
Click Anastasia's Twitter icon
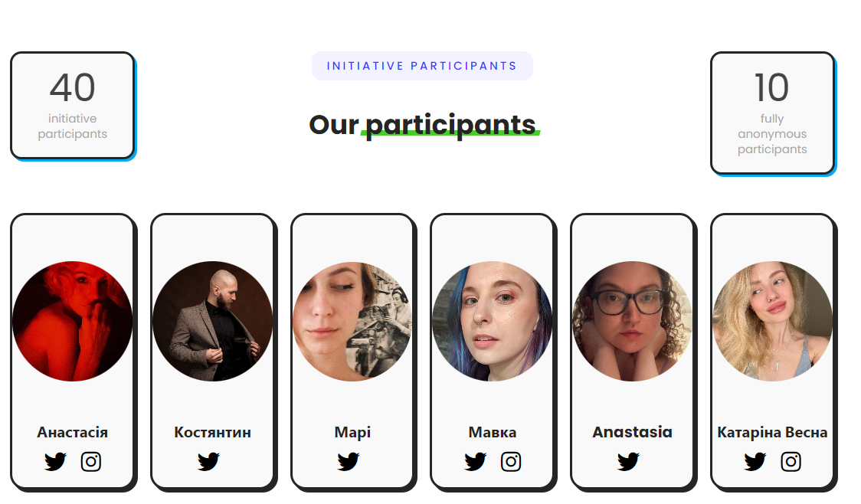(x=629, y=462)
